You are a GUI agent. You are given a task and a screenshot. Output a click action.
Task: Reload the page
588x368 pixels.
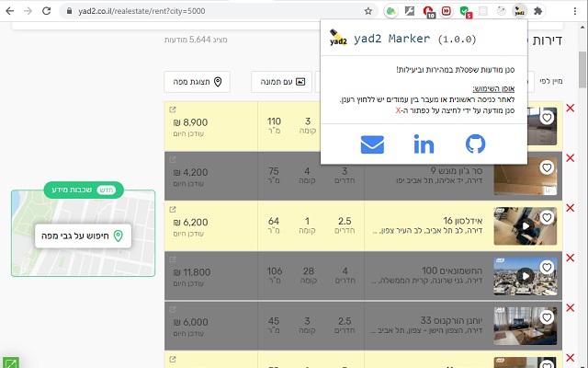point(47,11)
